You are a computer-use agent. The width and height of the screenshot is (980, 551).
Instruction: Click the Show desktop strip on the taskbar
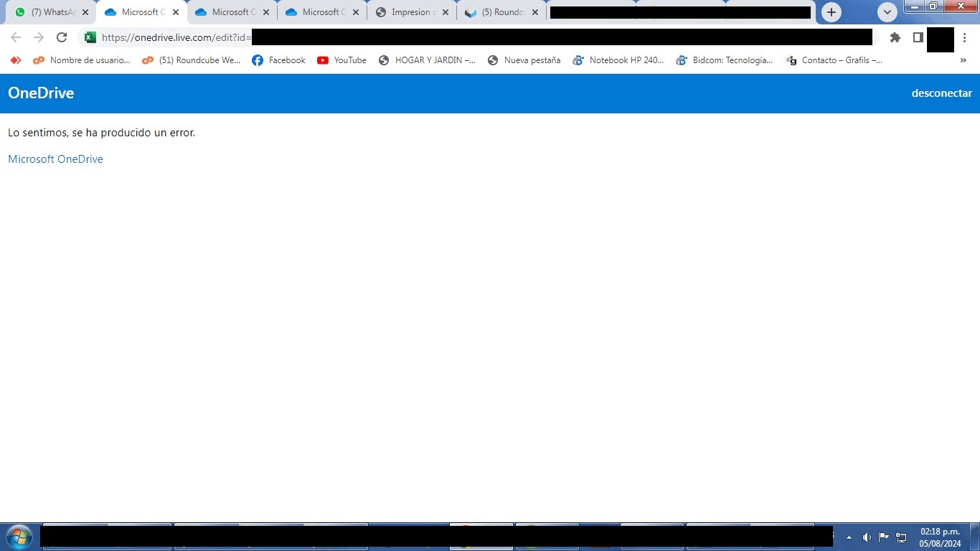pos(975,537)
